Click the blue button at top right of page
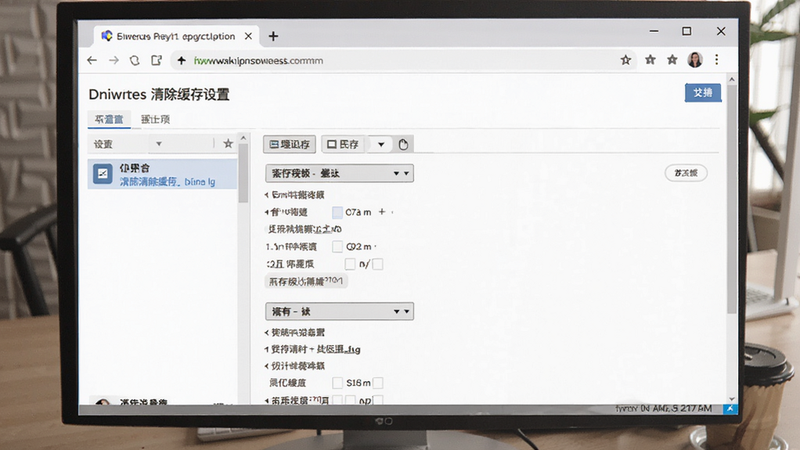This screenshot has height=450, width=800. (703, 93)
